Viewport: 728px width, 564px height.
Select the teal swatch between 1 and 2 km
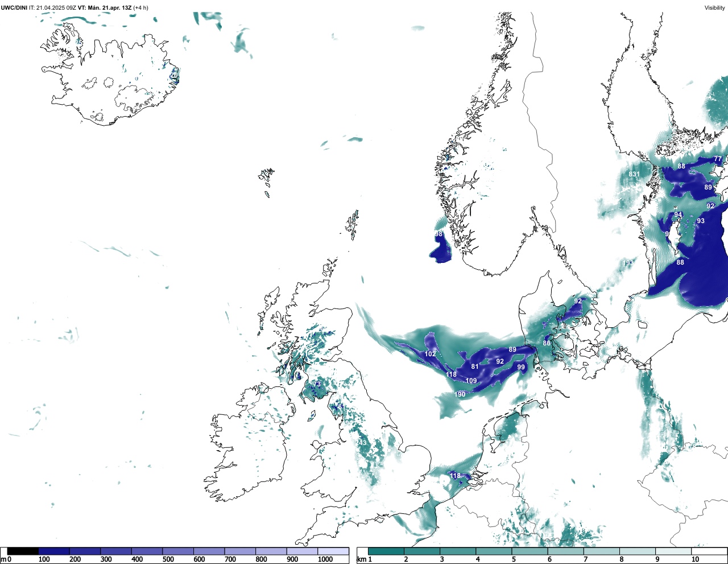(386, 551)
